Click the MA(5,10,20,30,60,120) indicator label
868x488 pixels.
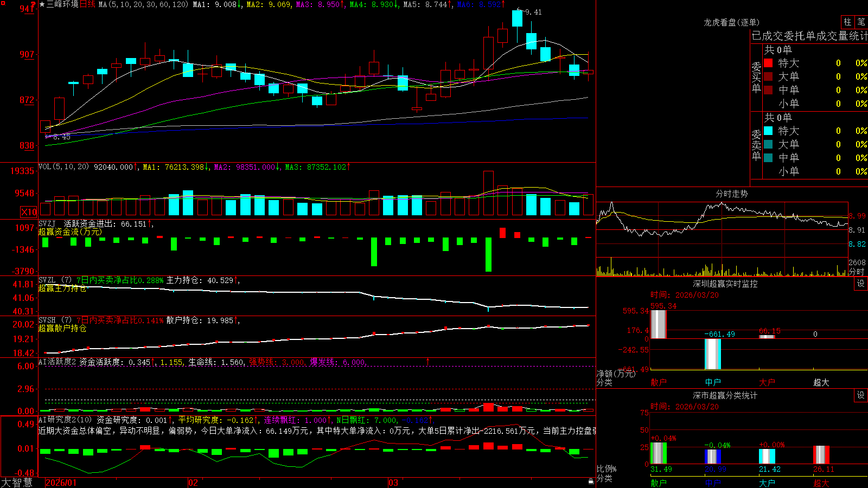pyautogui.click(x=143, y=4)
